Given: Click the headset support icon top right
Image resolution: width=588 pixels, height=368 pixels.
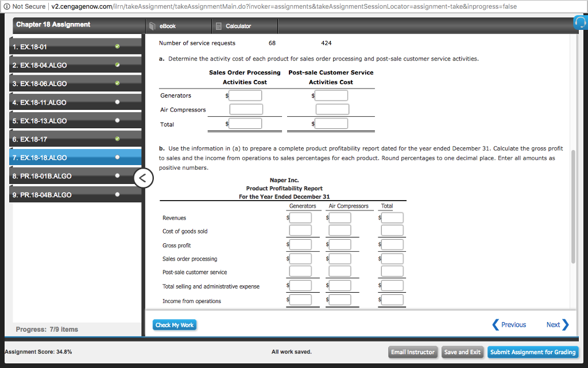Looking at the screenshot, I should pos(581,22).
